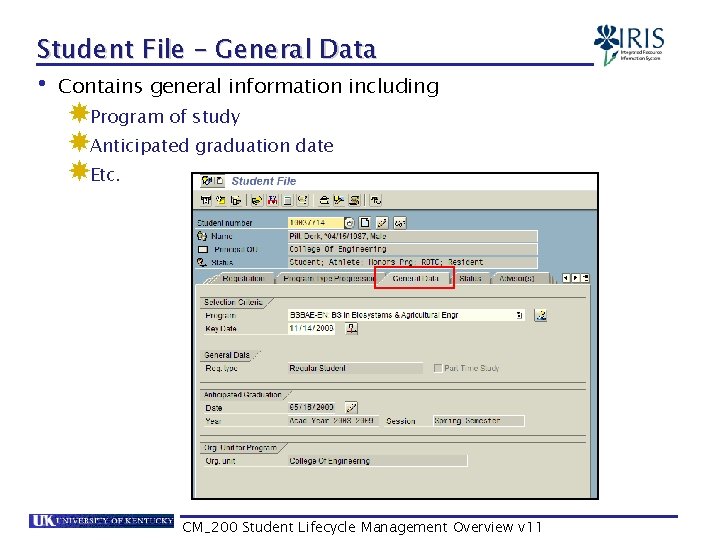The height and width of the screenshot is (540, 720).
Task: Click the person icon beside Name label
Action: (202, 236)
